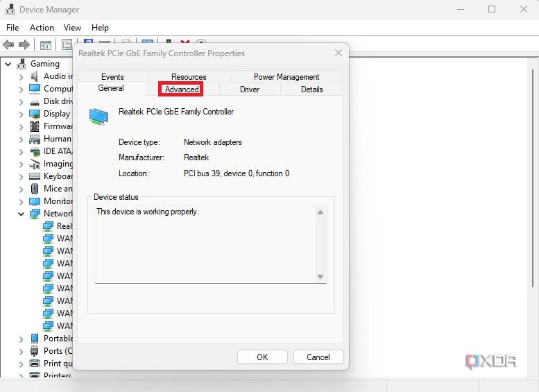Click the Audio inputs speaker icon
Viewport: 539px width, 392px height.
[35, 76]
